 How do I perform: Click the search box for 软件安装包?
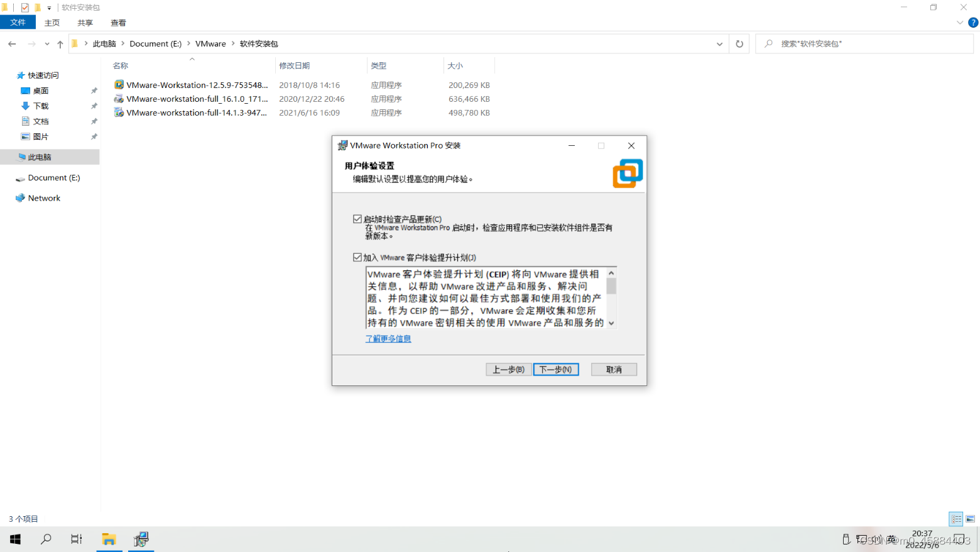(x=864, y=44)
